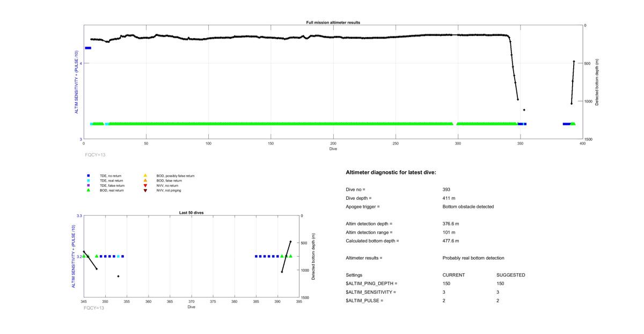The width and height of the screenshot is (644, 334).
Task: Click the red inverted triangle 'NVV, no return' marker
Action: [145, 185]
